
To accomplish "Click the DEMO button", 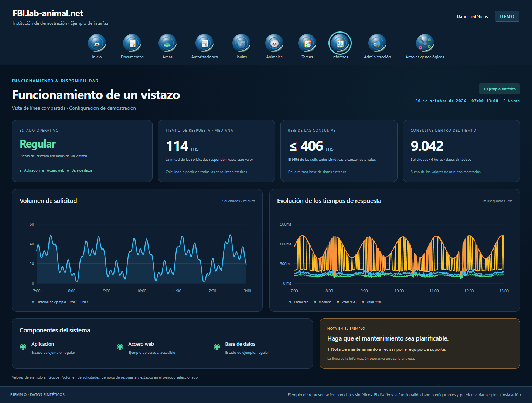I will (x=507, y=16).
